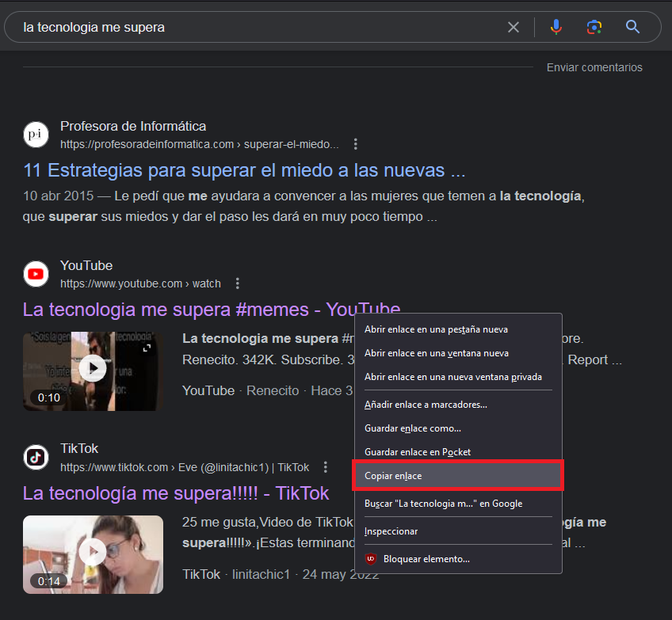The image size is (672, 620).
Task: Open Google Lens image search icon
Action: (594, 27)
